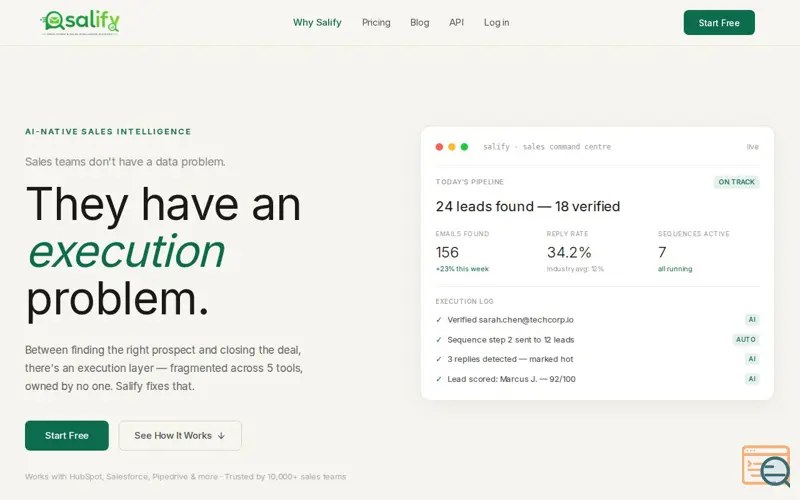The image size is (800, 500).
Task: Click the header Start Free button
Action: 719,22
